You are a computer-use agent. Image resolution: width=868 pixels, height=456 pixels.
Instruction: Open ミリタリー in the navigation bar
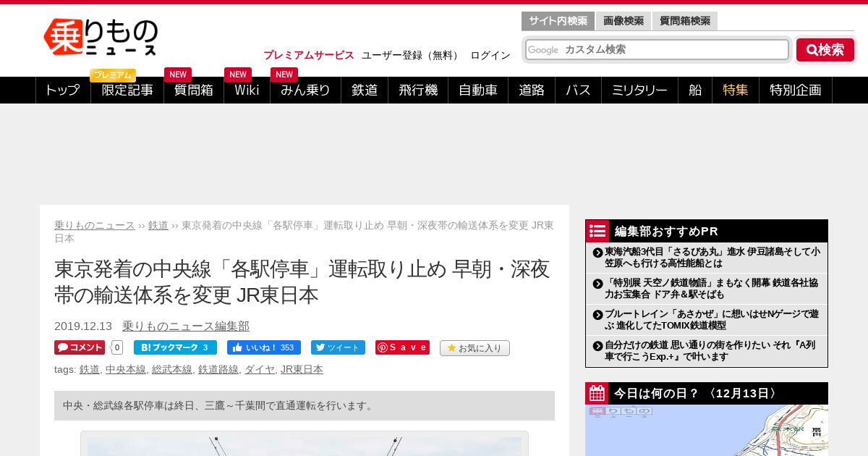click(639, 90)
